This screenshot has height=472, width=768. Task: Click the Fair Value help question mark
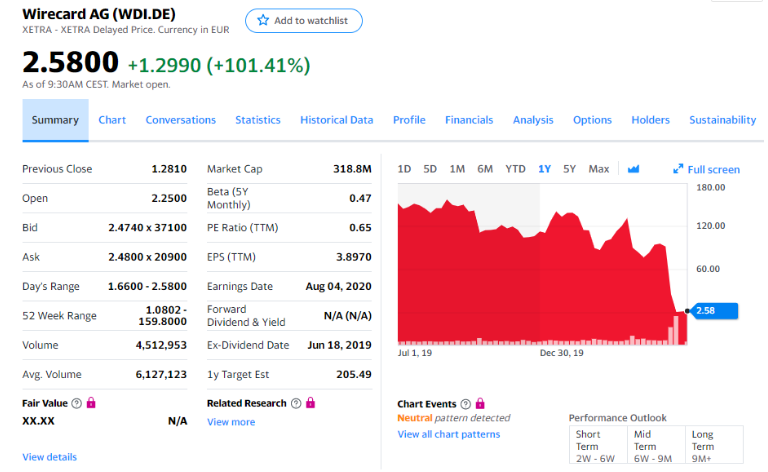pos(76,403)
